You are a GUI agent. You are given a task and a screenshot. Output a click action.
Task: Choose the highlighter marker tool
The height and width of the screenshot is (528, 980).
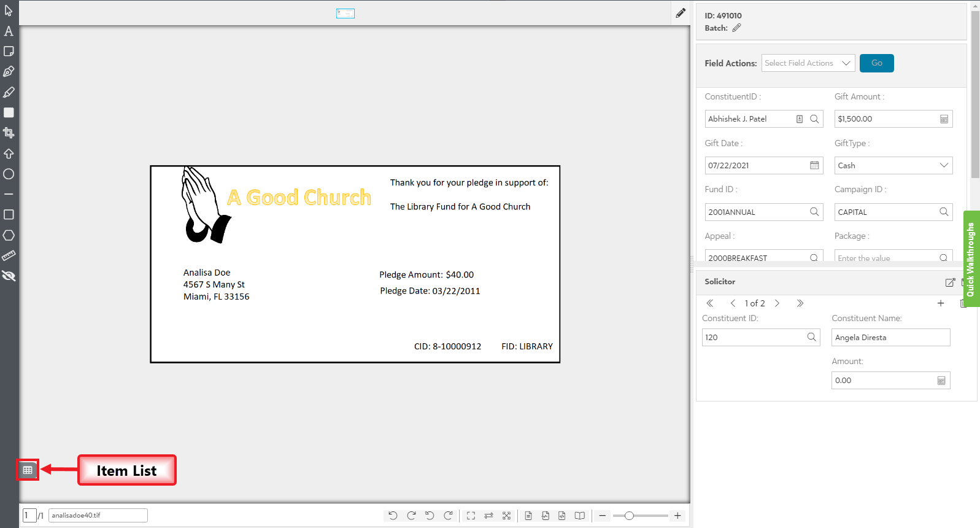click(9, 92)
